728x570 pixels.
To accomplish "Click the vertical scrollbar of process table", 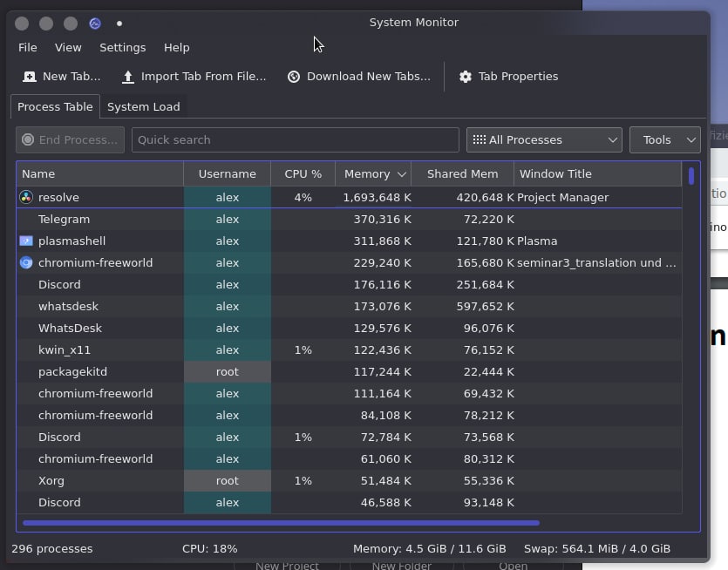I will [x=691, y=176].
